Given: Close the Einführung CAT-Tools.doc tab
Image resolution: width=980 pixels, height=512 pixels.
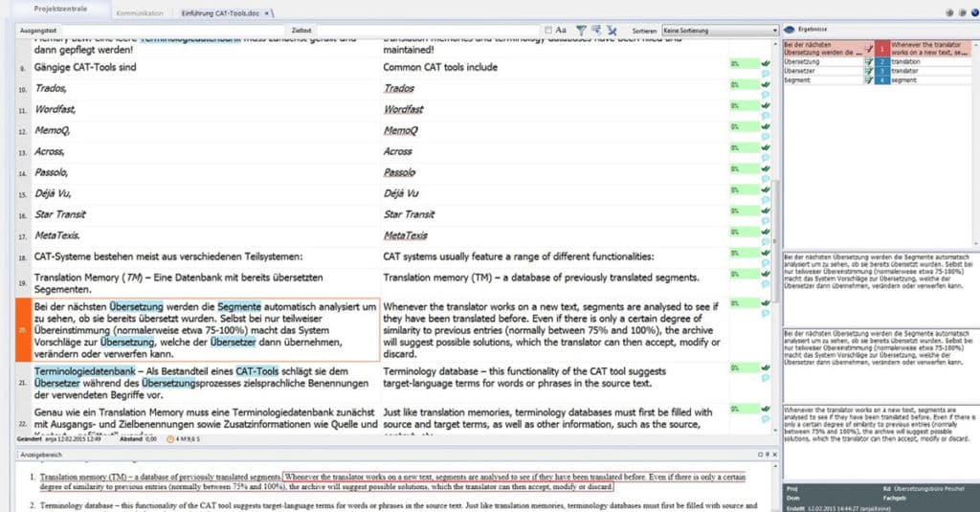Looking at the screenshot, I should point(267,13).
